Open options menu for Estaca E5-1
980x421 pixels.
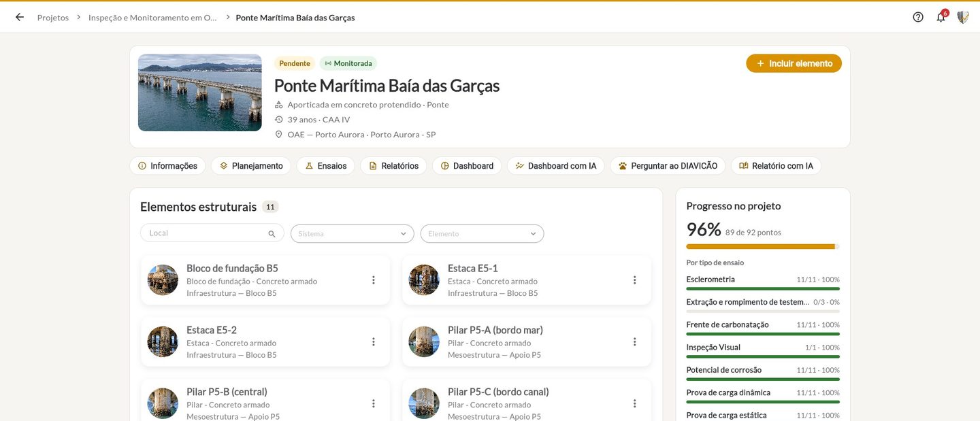[634, 280]
